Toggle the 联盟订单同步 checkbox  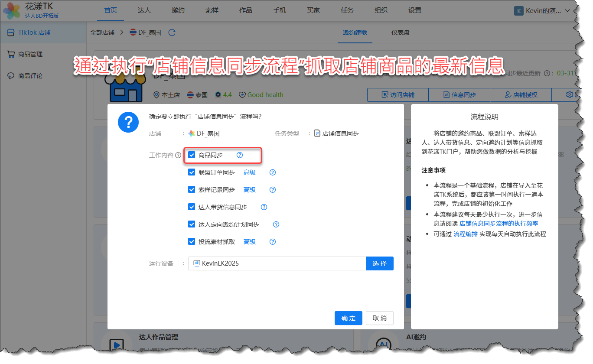192,172
